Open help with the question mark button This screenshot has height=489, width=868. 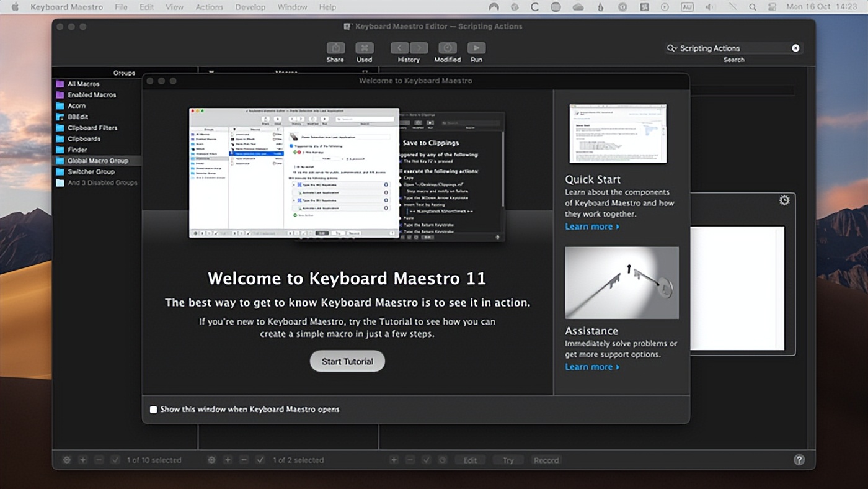tap(799, 460)
